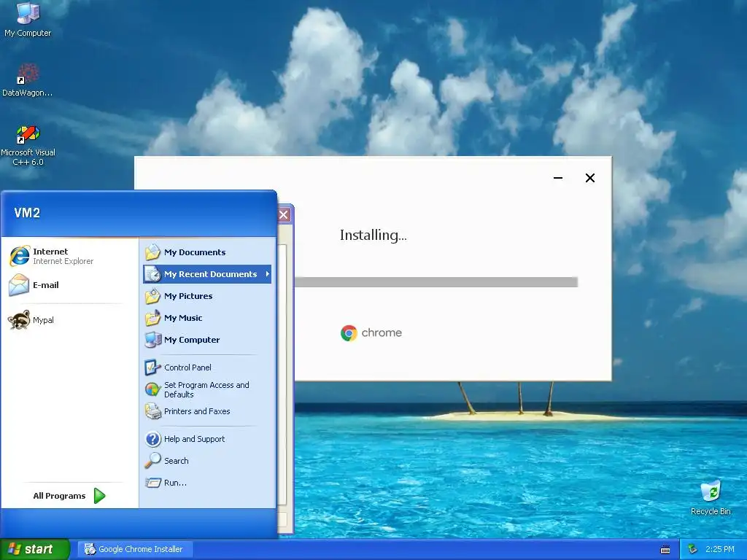This screenshot has width=747, height=560.
Task: Click the Mypal raccoon icon
Action: pos(19,320)
